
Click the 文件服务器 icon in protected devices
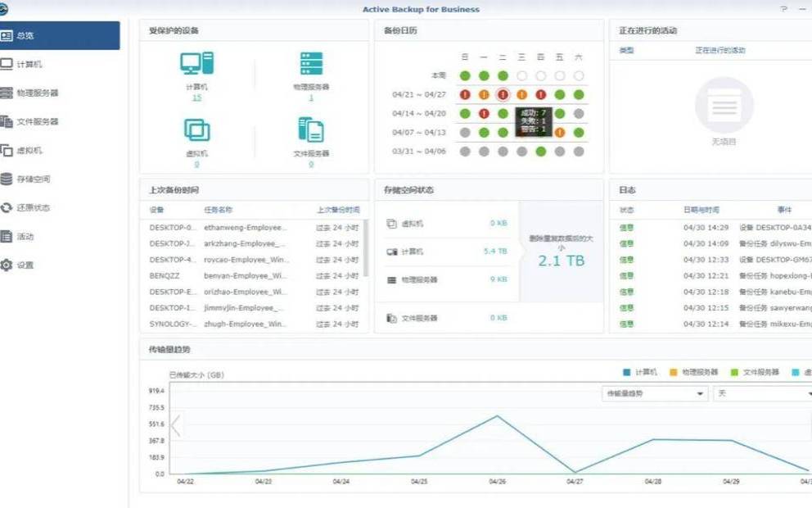(311, 129)
